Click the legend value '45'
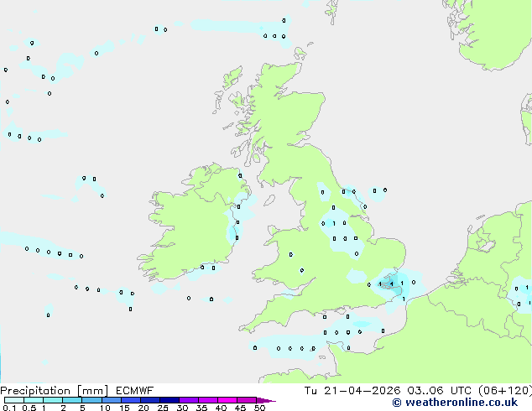This screenshot has height=411, width=532. tap(240, 408)
